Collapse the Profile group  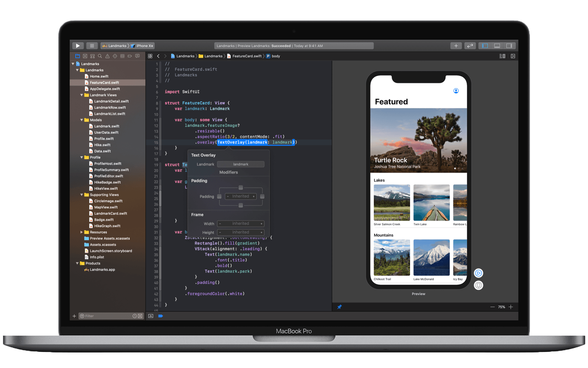(x=82, y=157)
